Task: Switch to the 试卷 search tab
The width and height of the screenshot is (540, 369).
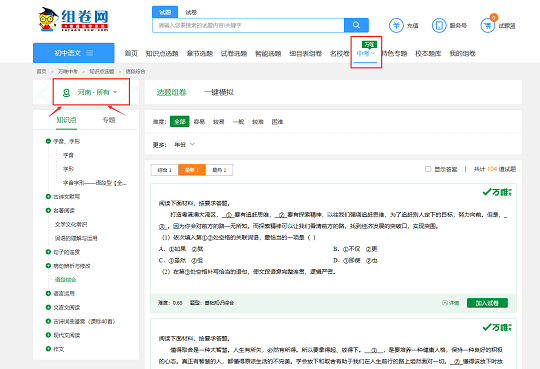Action: pyautogui.click(x=191, y=12)
